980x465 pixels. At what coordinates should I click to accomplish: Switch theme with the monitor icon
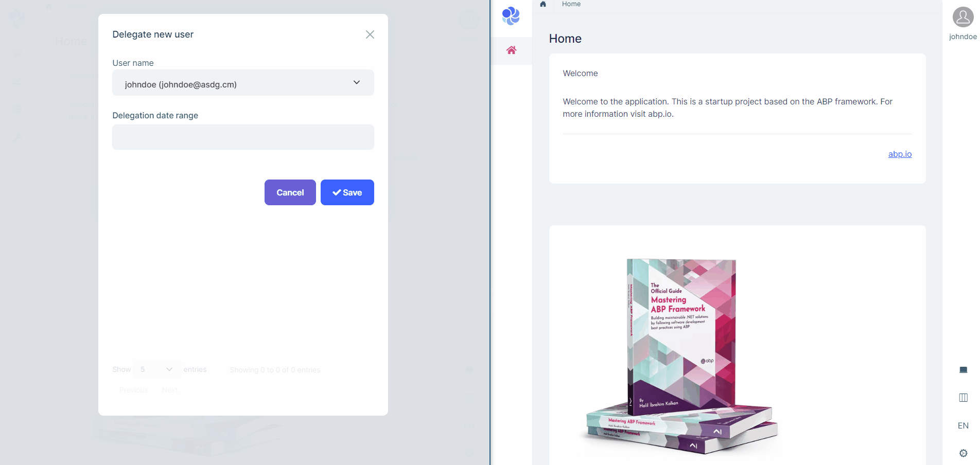[963, 370]
